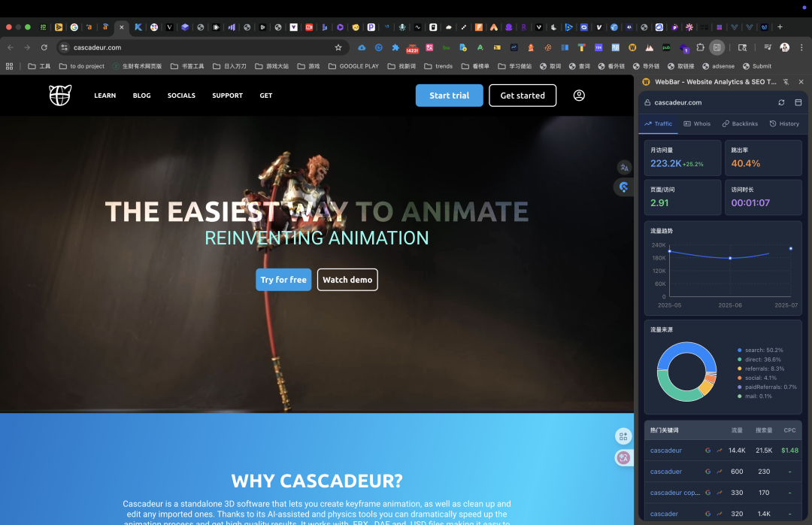The image size is (812, 525).
Task: Open the 工具 bookmarks folder
Action: coord(39,66)
